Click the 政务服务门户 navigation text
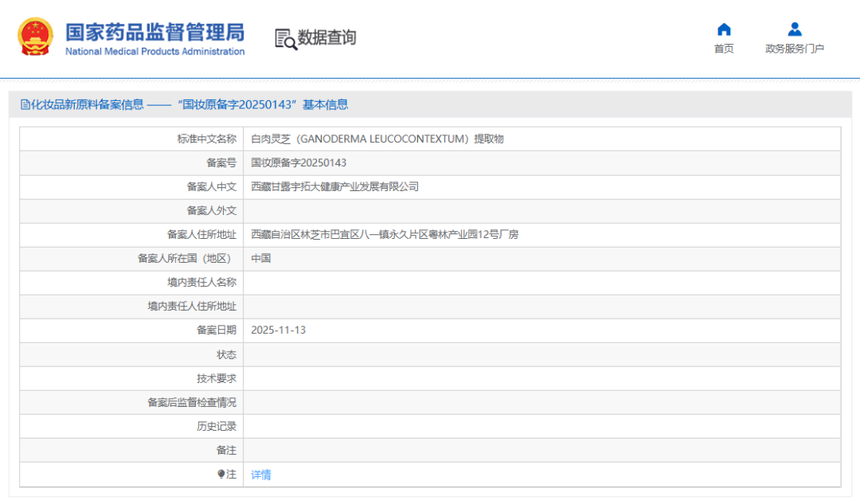 [794, 48]
